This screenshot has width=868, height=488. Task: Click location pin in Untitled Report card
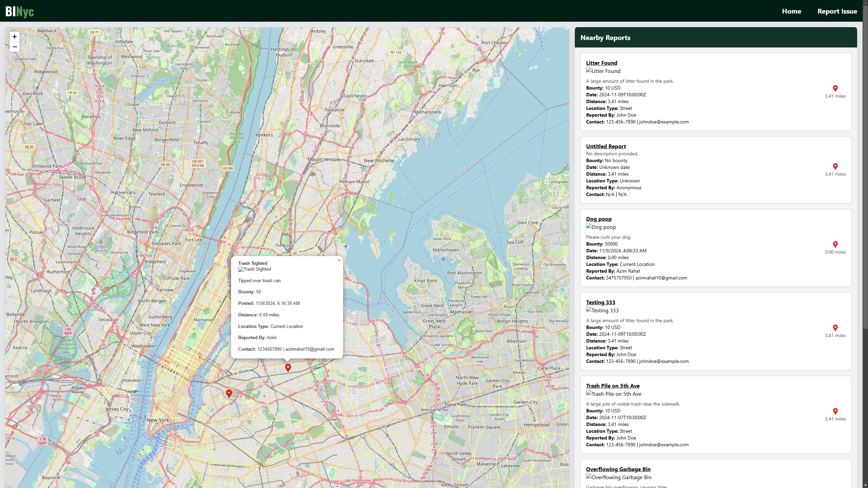(x=835, y=167)
